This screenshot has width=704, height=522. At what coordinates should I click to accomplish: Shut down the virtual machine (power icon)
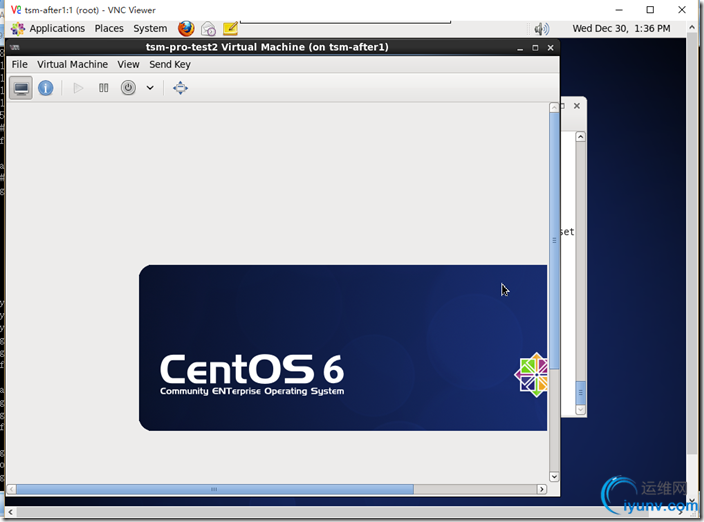point(128,88)
